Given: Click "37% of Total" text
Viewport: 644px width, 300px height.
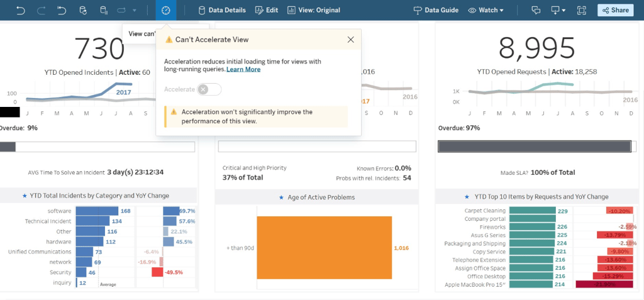Looking at the screenshot, I should pos(243,177).
